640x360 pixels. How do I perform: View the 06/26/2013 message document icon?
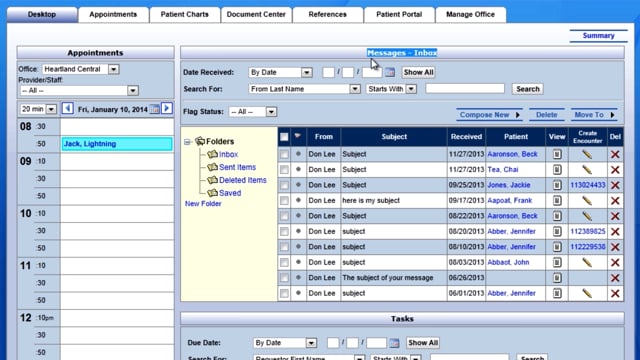click(x=557, y=278)
